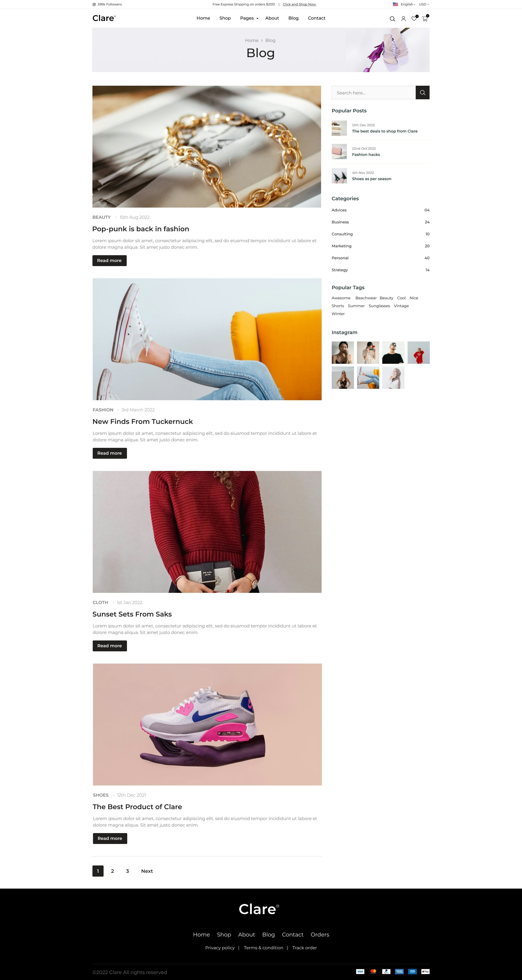Open the header search icon
Screen dimensions: 522x980
coord(392,19)
